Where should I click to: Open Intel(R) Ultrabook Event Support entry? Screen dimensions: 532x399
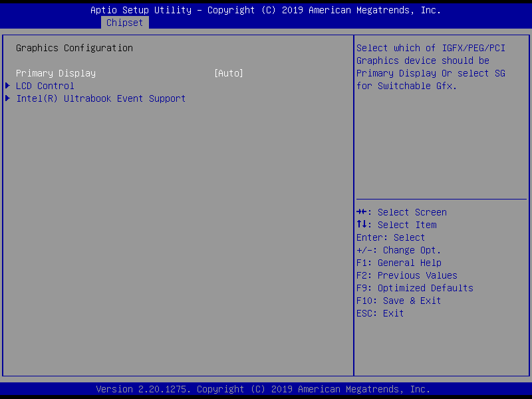tap(100, 98)
